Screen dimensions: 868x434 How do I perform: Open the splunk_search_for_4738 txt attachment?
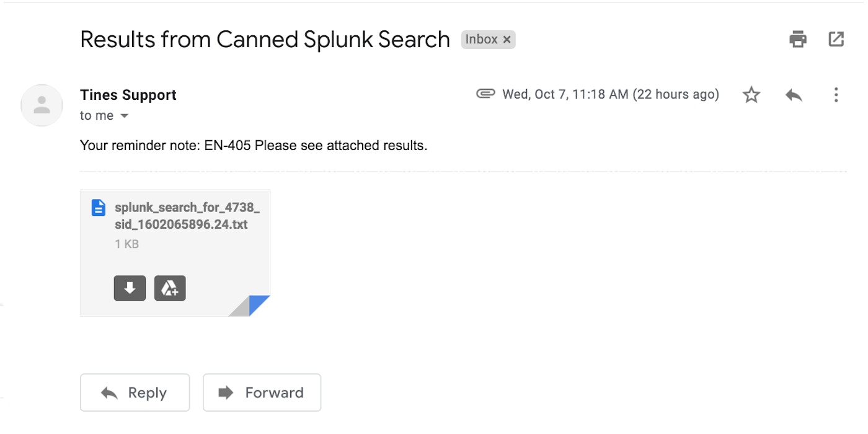(x=187, y=216)
